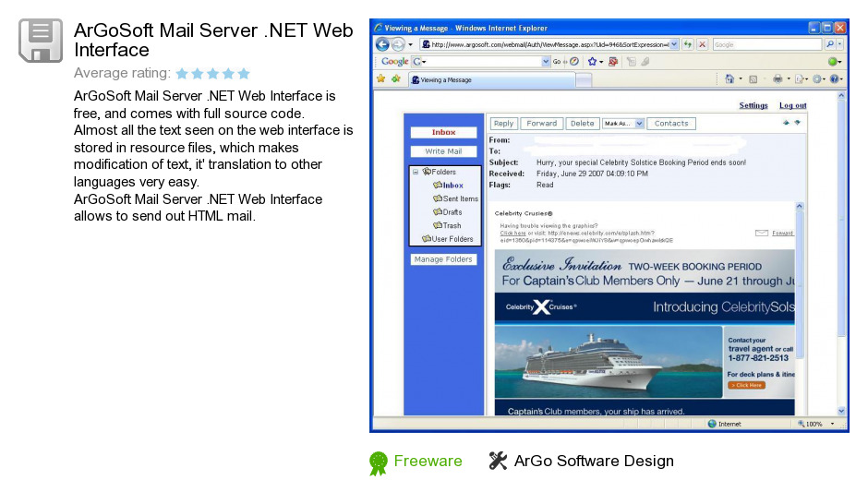
Task: Open the Settings link in webmail
Action: coord(753,105)
